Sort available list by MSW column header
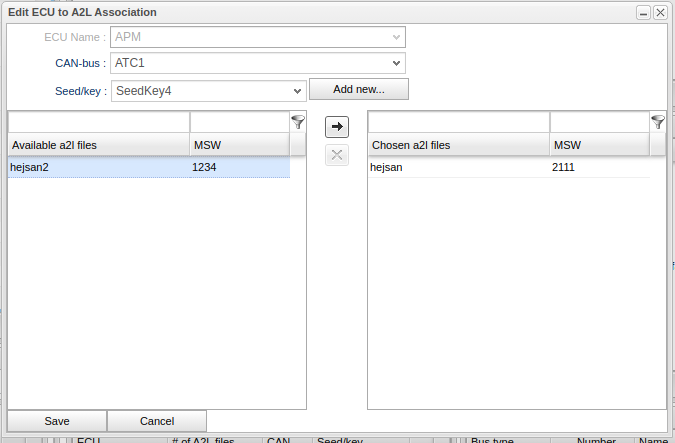 (238, 145)
